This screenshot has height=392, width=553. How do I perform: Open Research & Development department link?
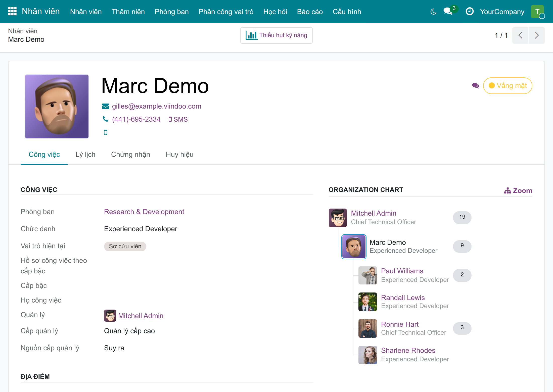[x=144, y=212]
